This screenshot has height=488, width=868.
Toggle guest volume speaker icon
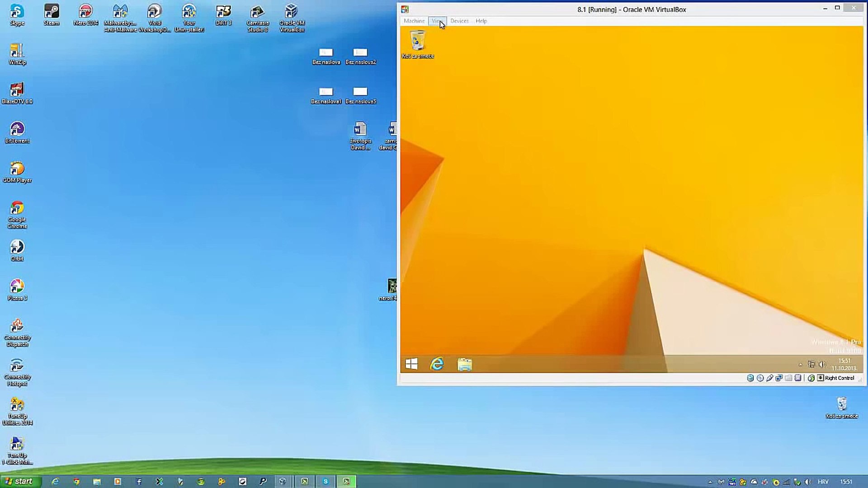[x=822, y=364]
